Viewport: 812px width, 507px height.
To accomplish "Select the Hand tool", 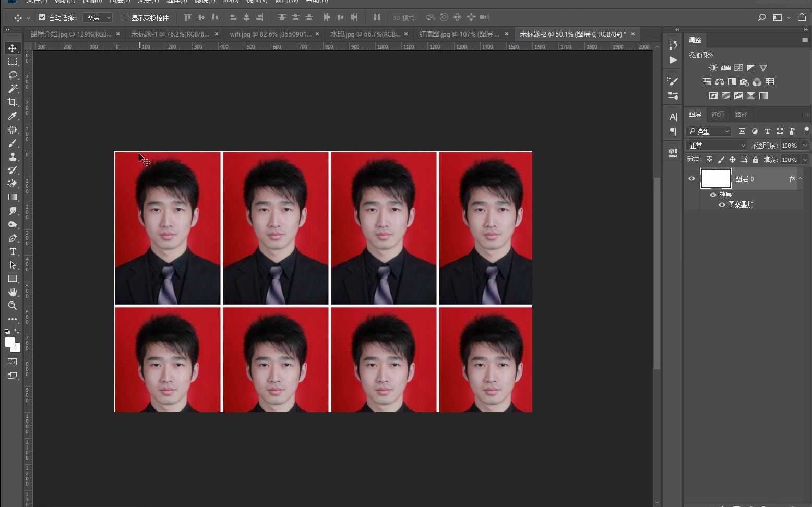I will pyautogui.click(x=13, y=292).
